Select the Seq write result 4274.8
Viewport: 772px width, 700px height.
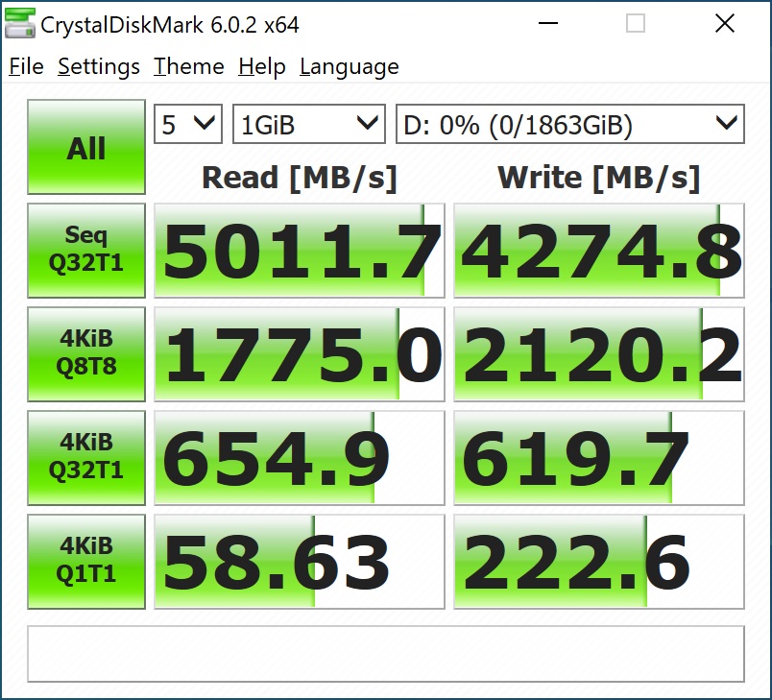599,251
